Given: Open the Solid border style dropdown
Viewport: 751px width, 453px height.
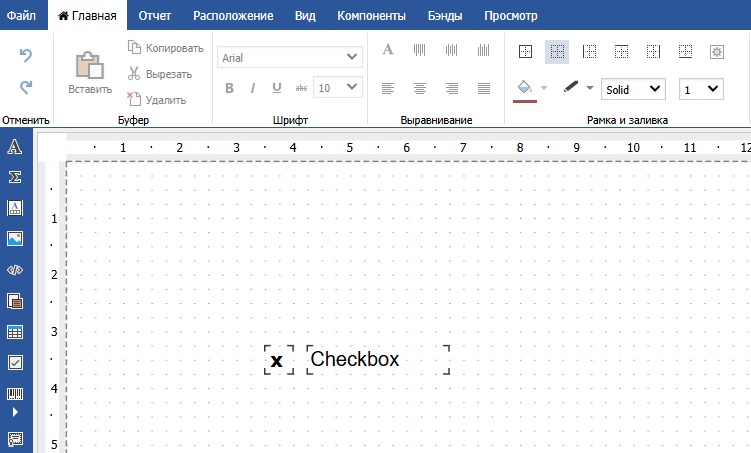Looking at the screenshot, I should (x=633, y=89).
